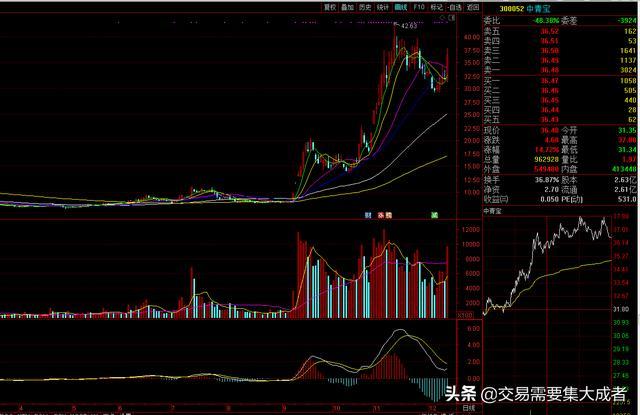Screen dimensions: 640x415
Task: Click the green 减 marker icon
Action: point(434,214)
